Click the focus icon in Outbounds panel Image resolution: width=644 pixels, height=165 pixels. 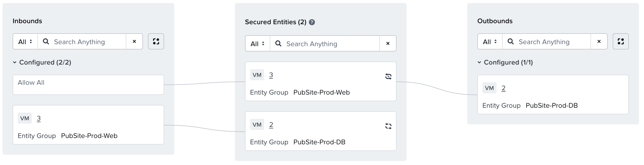[x=621, y=41]
